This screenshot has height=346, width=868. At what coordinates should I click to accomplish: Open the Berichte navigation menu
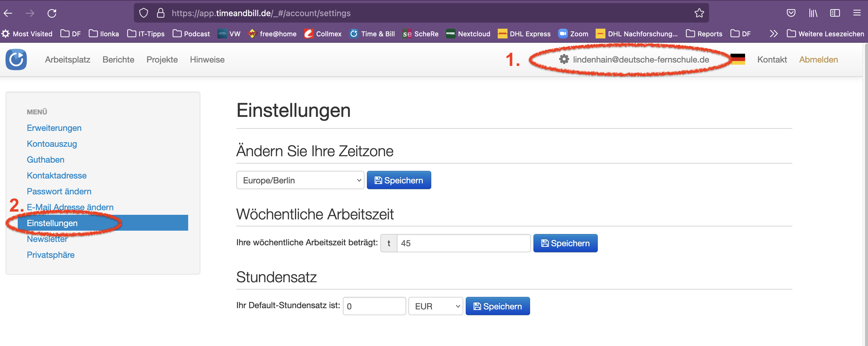tap(118, 60)
